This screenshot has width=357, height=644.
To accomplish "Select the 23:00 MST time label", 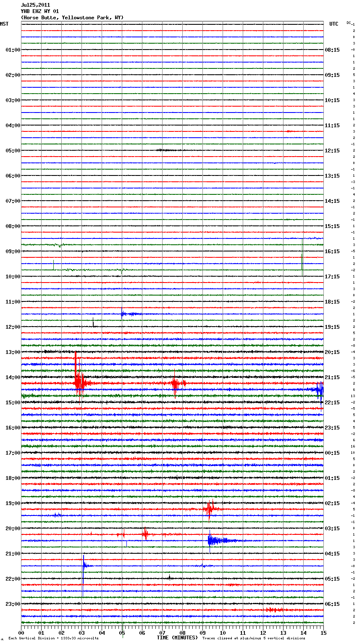I will pyautogui.click(x=13, y=604).
